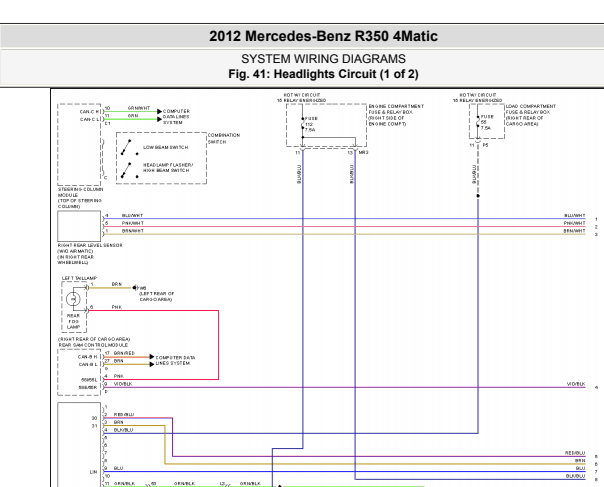Click the W6 ground point symbol
604x487 pixels.
[133, 286]
